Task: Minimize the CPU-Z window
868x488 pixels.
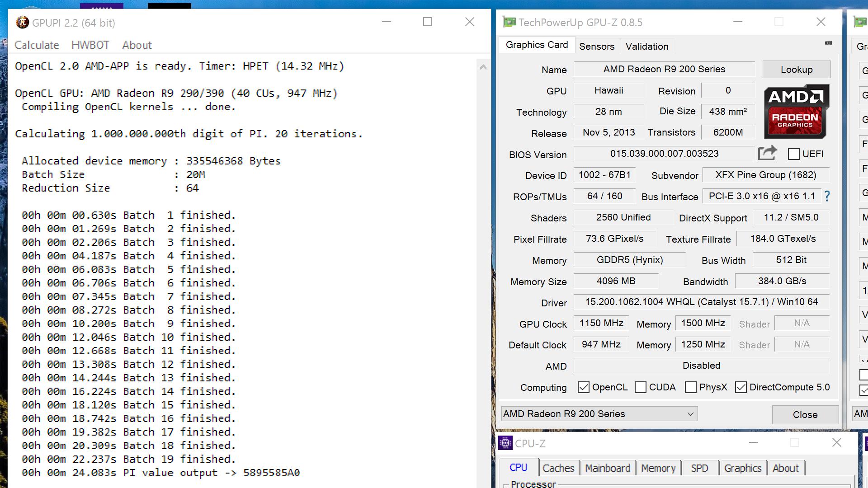Action: coord(754,442)
